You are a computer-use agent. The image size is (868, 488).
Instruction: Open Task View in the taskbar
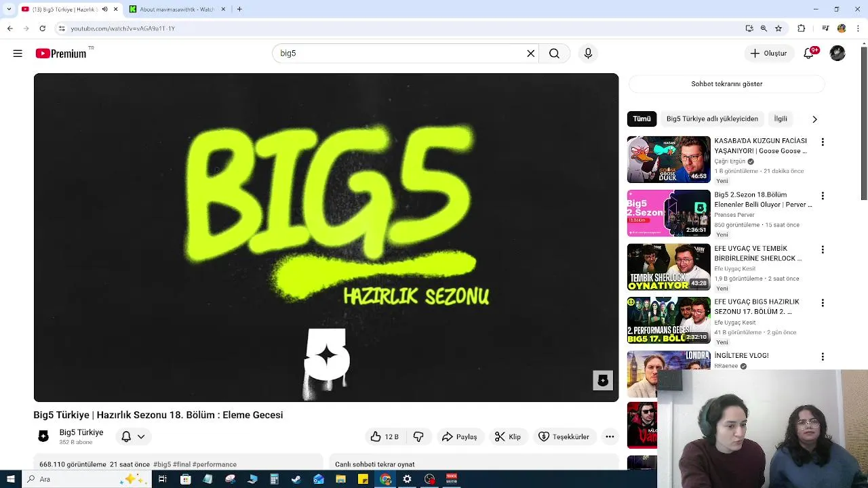click(x=163, y=479)
